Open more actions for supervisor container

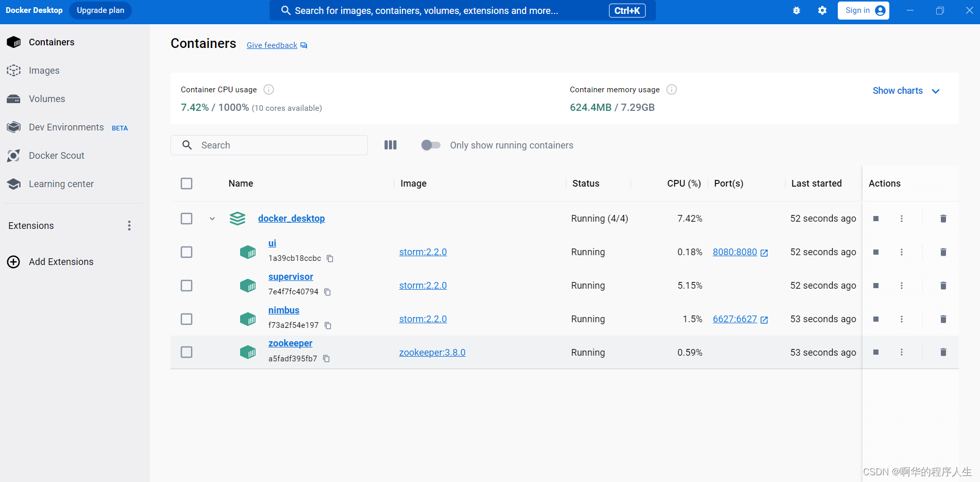[902, 286]
